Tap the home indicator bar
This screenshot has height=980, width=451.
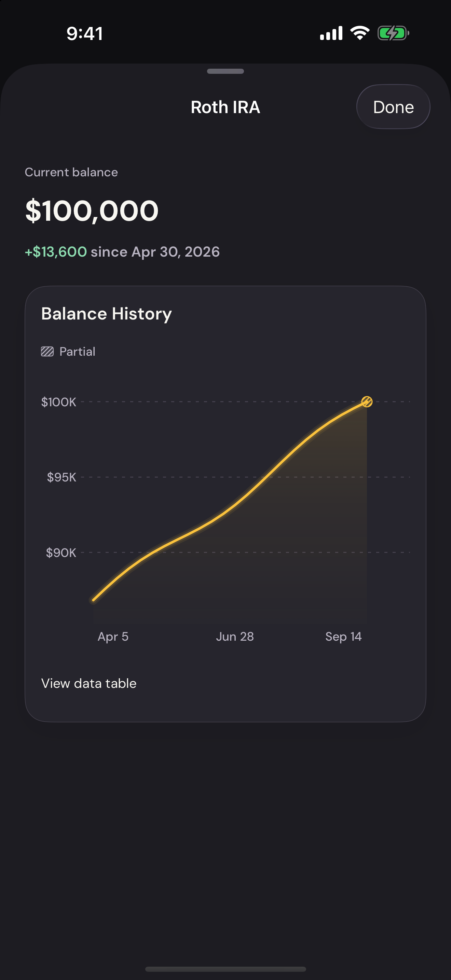click(225, 969)
